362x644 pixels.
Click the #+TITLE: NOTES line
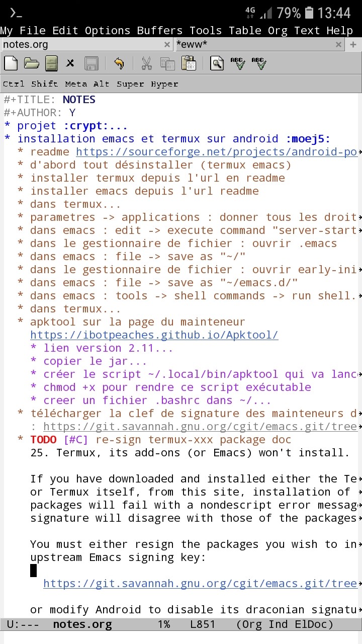[x=49, y=100]
